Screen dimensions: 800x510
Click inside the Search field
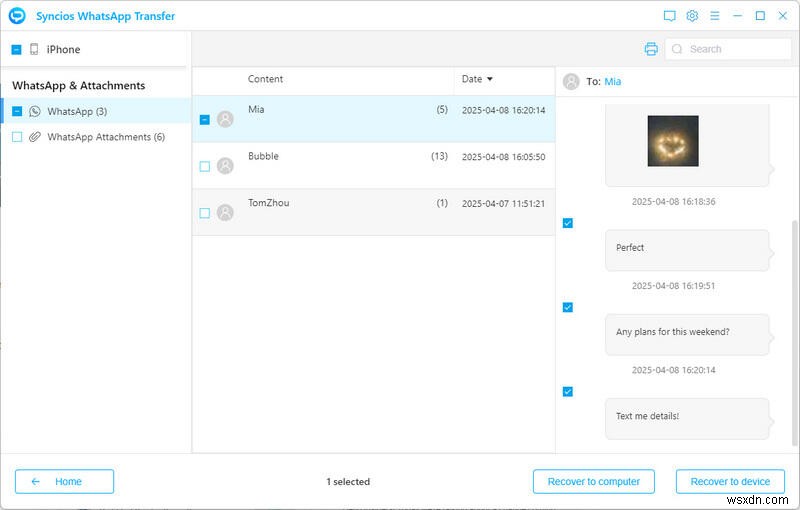(728, 49)
